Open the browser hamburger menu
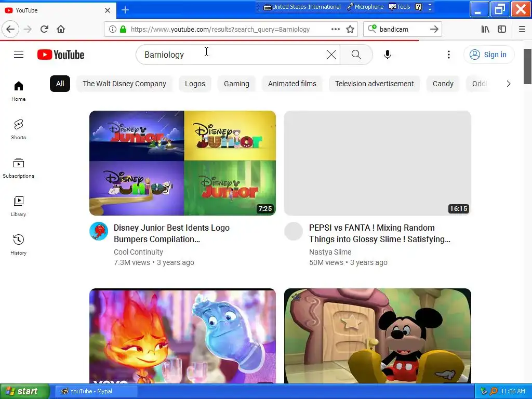 pos(522,29)
